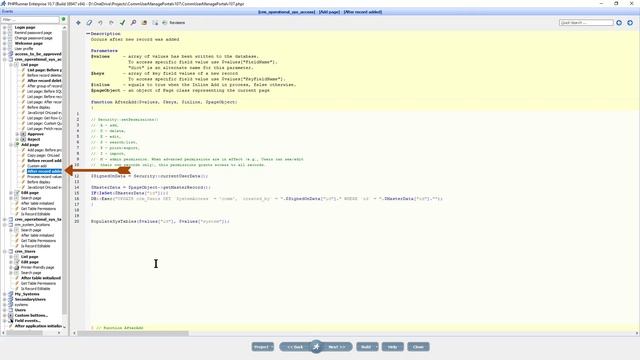Open Field events node
The image size is (640, 360).
click(28, 320)
